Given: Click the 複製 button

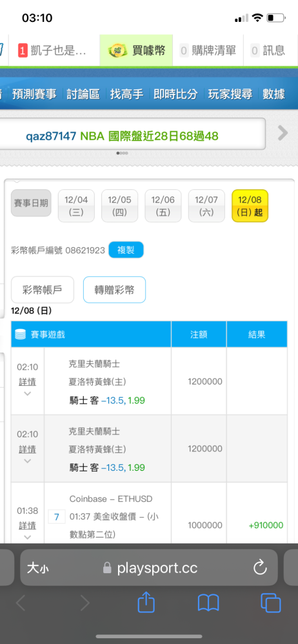Looking at the screenshot, I should click(126, 250).
